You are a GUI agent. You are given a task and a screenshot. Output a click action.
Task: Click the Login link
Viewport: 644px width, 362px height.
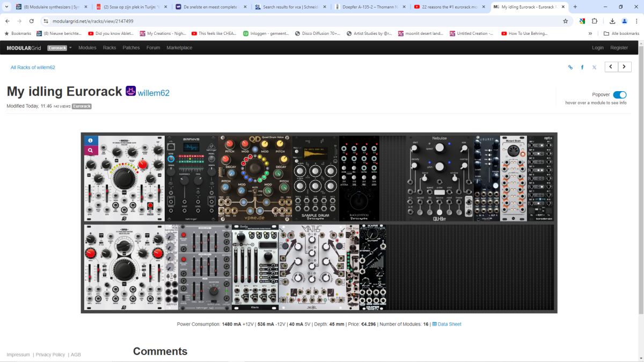click(x=598, y=48)
